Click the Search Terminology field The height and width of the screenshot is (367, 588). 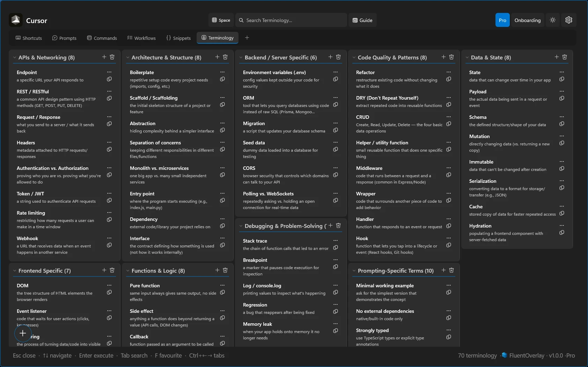pos(291,20)
